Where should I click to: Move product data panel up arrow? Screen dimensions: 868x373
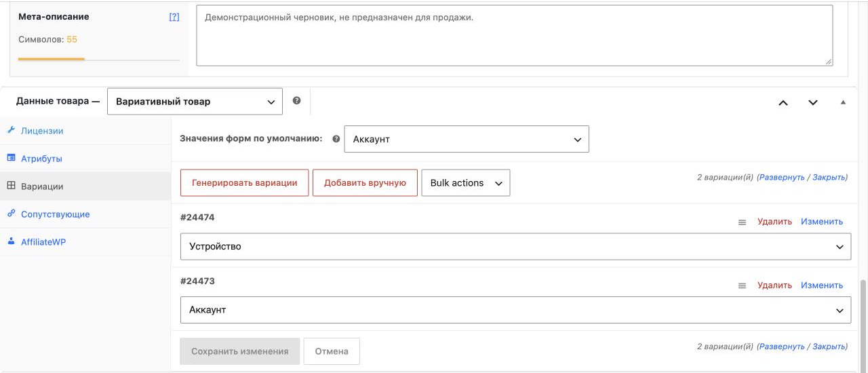pyautogui.click(x=783, y=102)
